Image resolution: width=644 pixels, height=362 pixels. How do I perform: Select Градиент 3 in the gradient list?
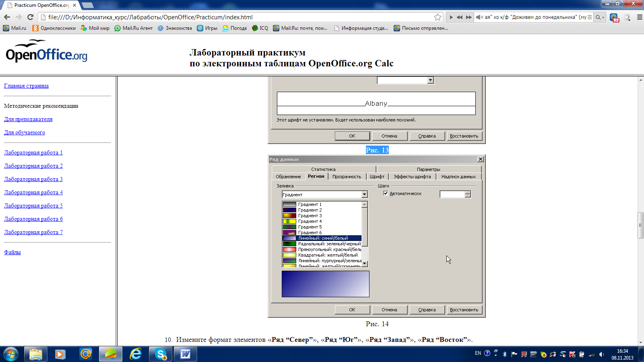tap(322, 216)
